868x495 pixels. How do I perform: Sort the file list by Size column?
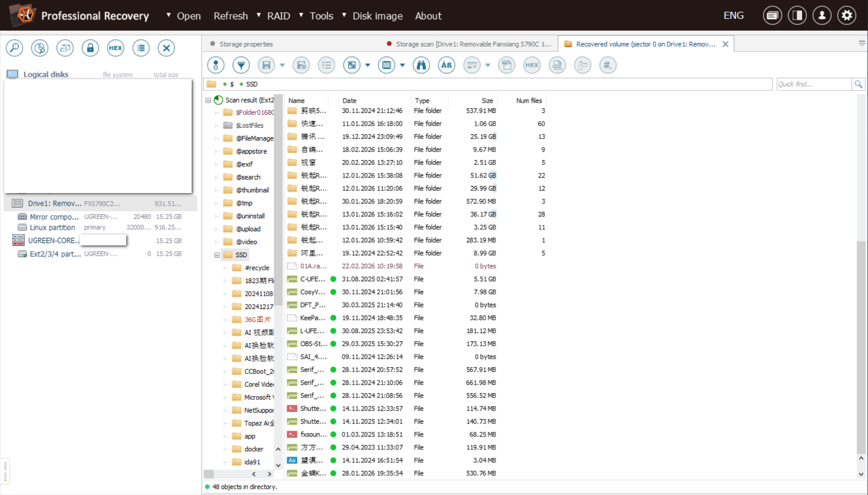click(487, 100)
